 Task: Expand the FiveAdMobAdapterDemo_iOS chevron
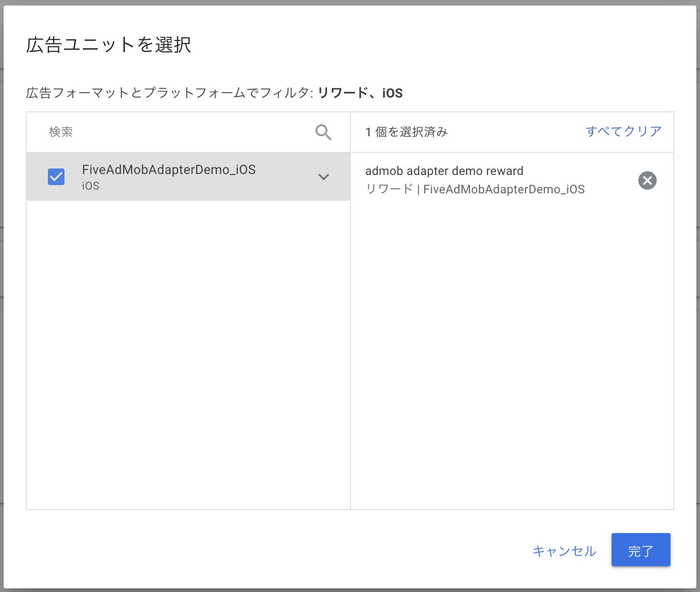coord(324,177)
